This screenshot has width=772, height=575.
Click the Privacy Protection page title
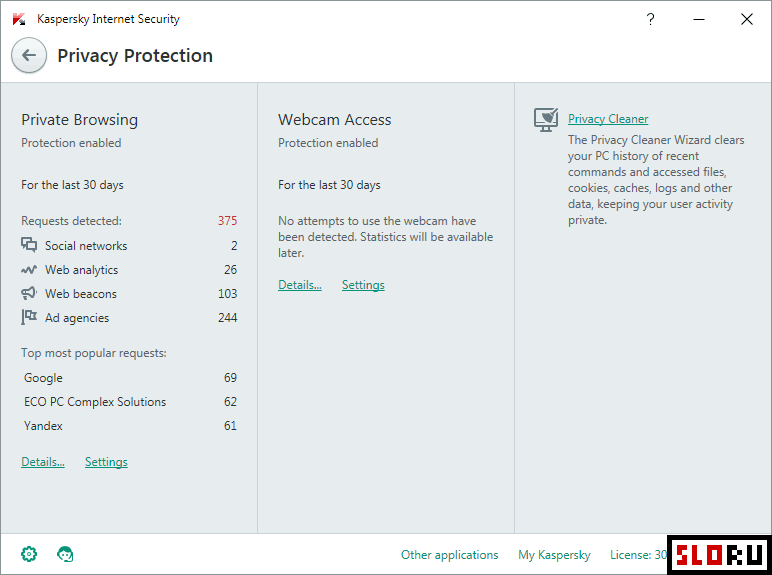click(135, 56)
